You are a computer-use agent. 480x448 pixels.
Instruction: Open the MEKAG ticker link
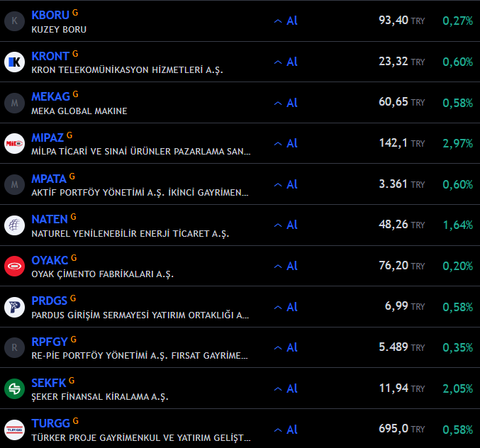pyautogui.click(x=50, y=97)
